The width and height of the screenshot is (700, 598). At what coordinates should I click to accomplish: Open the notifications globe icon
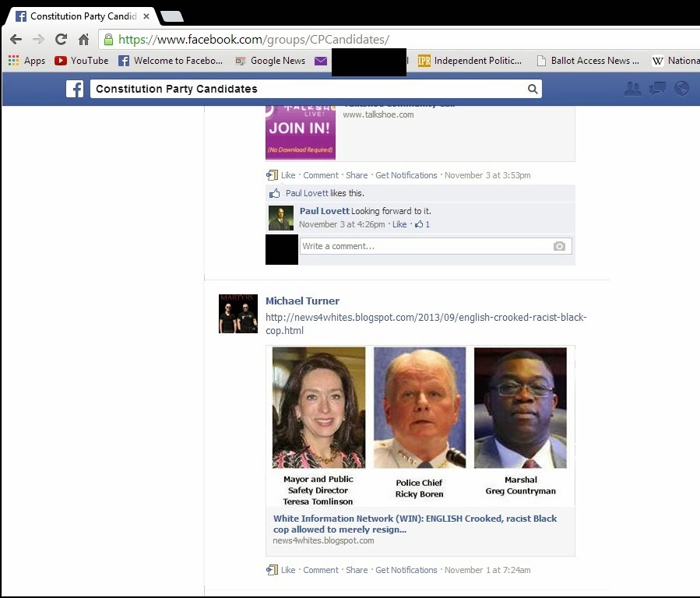tap(681, 89)
